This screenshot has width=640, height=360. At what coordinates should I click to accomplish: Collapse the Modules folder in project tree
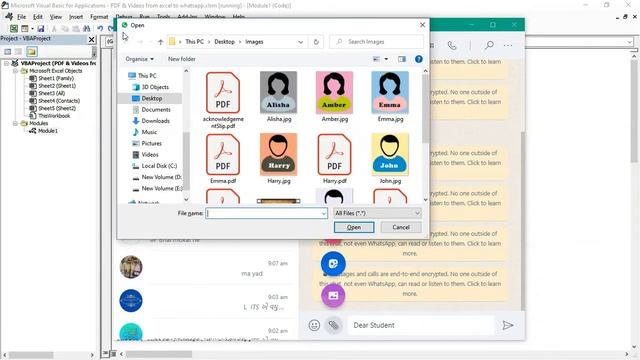[x=15, y=123]
